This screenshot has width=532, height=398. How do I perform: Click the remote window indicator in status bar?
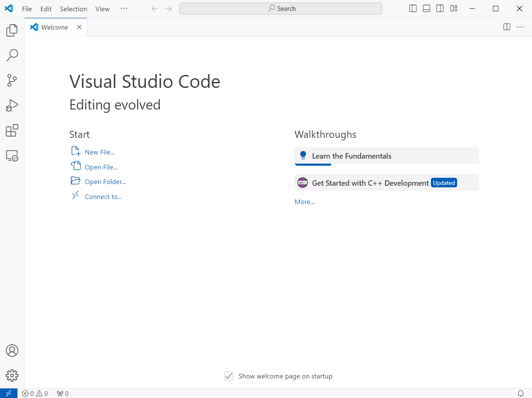[8, 393]
